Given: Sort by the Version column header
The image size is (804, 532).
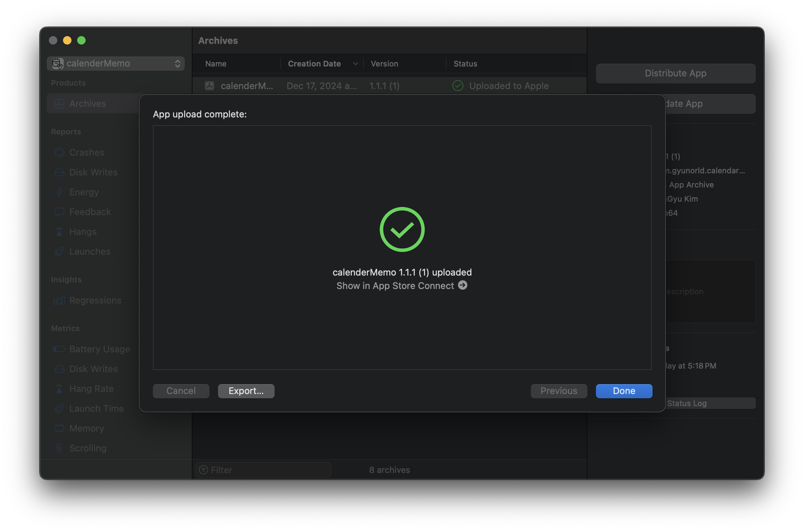Looking at the screenshot, I should coord(384,64).
